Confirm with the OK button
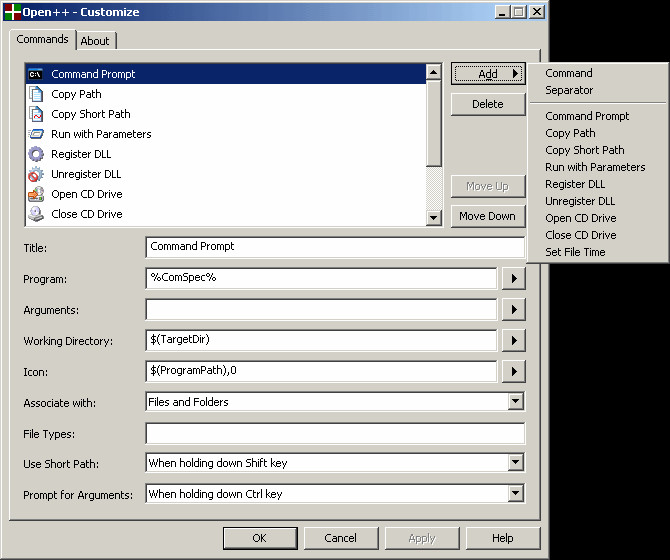The image size is (670, 560). coord(260,538)
